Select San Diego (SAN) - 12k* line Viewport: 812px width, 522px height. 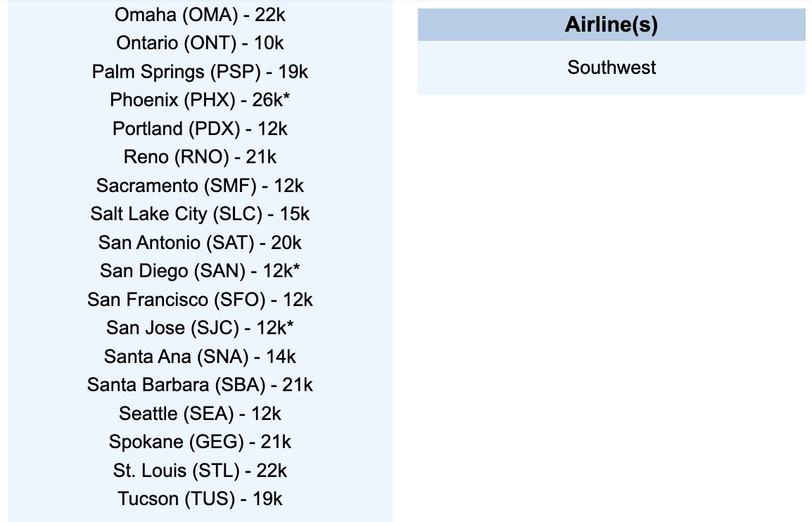coord(200,271)
